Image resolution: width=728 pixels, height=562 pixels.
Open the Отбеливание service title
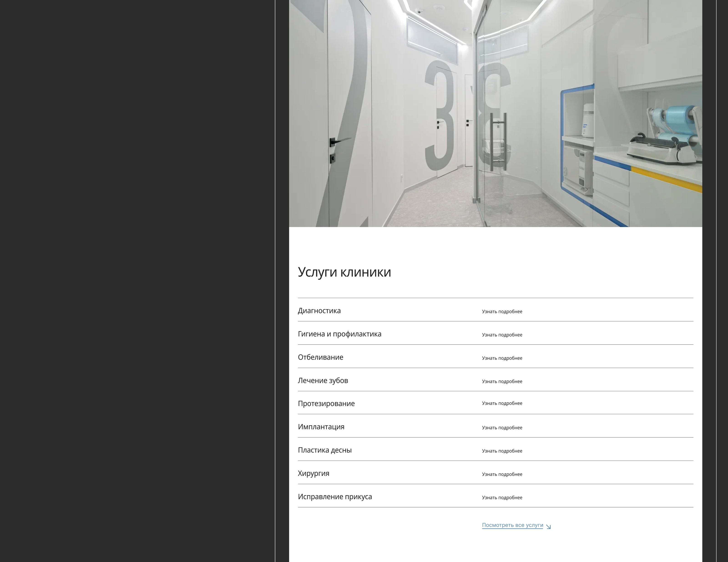pyautogui.click(x=320, y=357)
